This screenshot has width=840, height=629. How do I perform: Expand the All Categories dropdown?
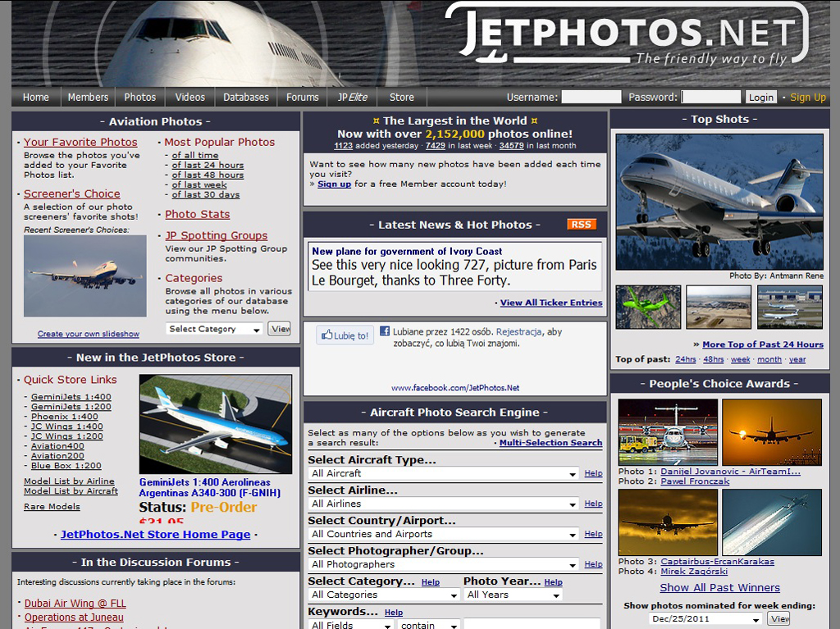(384, 595)
